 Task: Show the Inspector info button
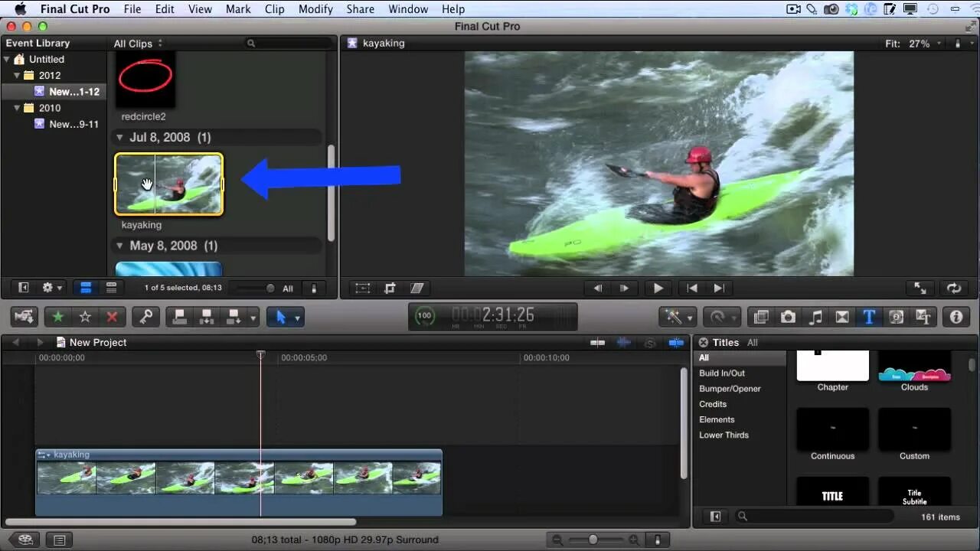click(955, 317)
